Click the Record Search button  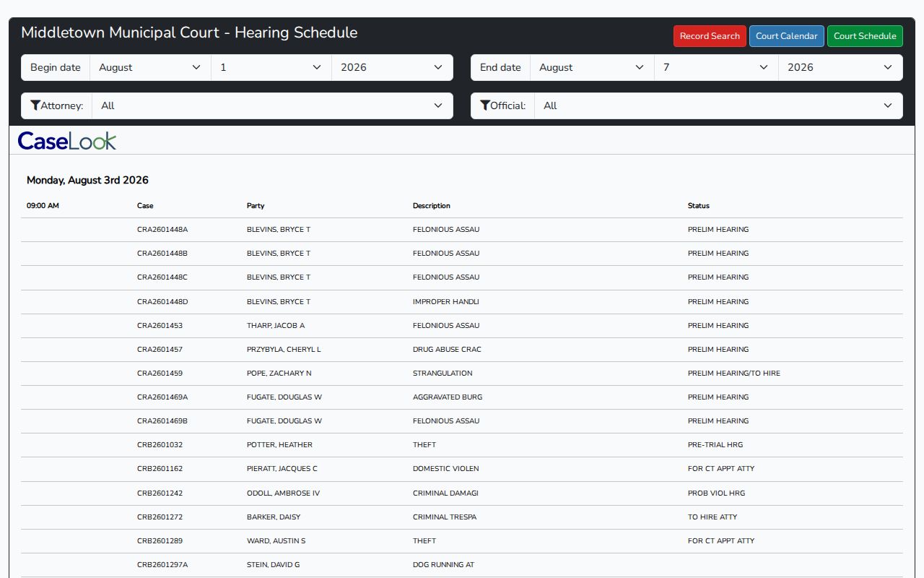click(710, 36)
